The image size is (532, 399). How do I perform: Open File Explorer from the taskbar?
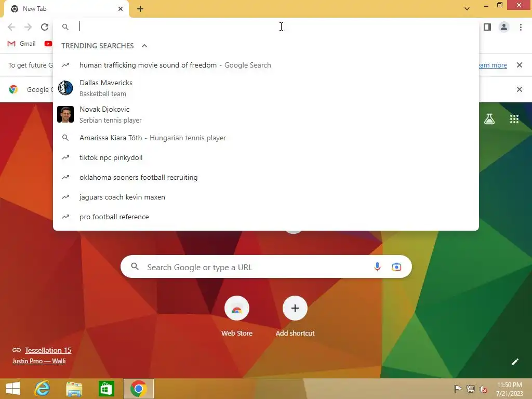point(74,389)
